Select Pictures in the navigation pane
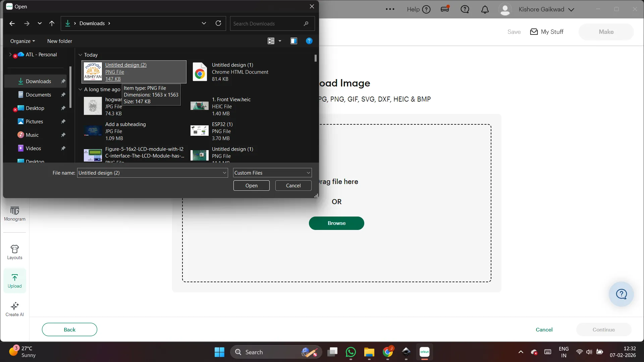The width and height of the screenshot is (644, 362). click(x=34, y=121)
